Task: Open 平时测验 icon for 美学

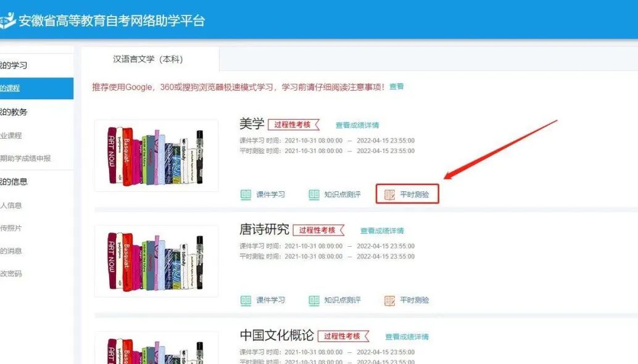Action: click(389, 195)
